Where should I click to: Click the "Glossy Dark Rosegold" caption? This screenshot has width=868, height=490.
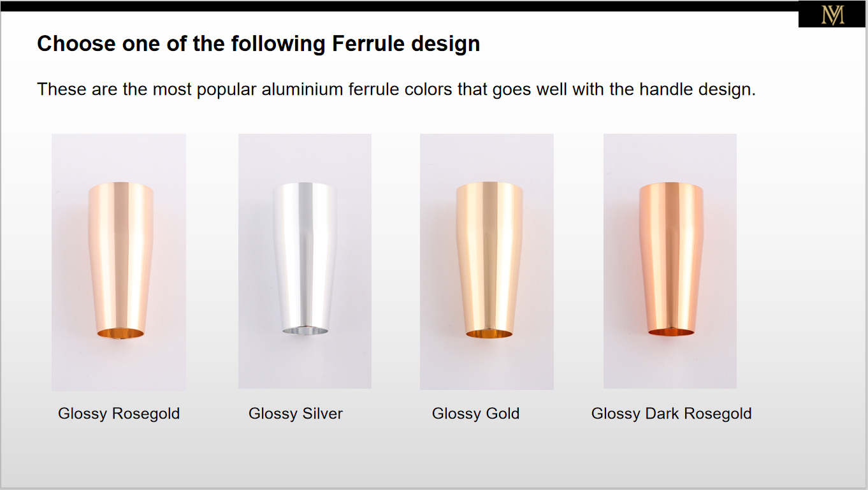tap(672, 414)
